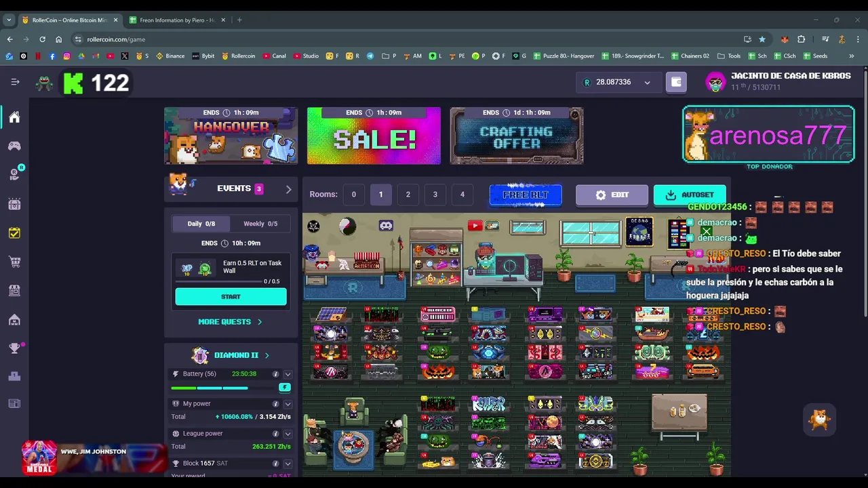Screen dimensions: 868x488
Task: Open the Studio YouTube bookmark
Action: pyautogui.click(x=306, y=56)
